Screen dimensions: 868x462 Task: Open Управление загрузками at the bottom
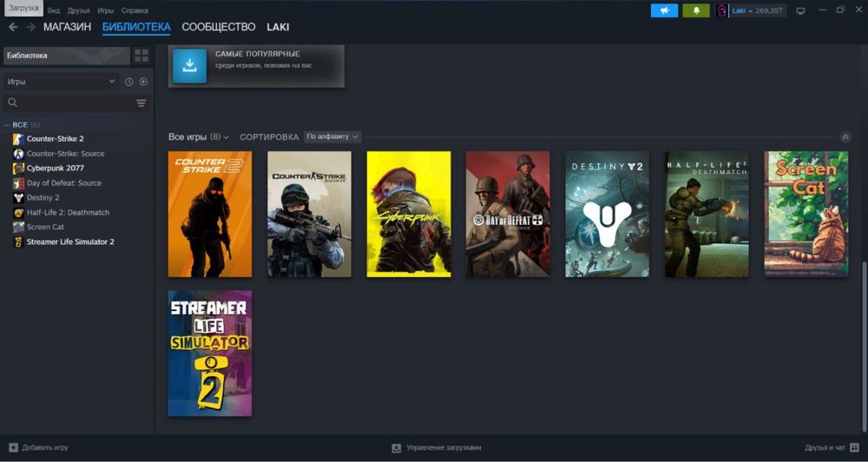pyautogui.click(x=444, y=447)
